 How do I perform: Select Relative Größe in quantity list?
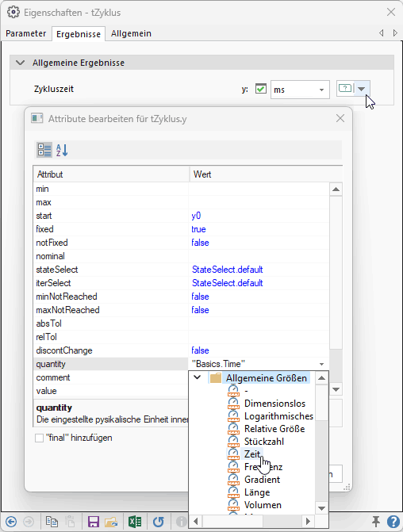click(274, 429)
